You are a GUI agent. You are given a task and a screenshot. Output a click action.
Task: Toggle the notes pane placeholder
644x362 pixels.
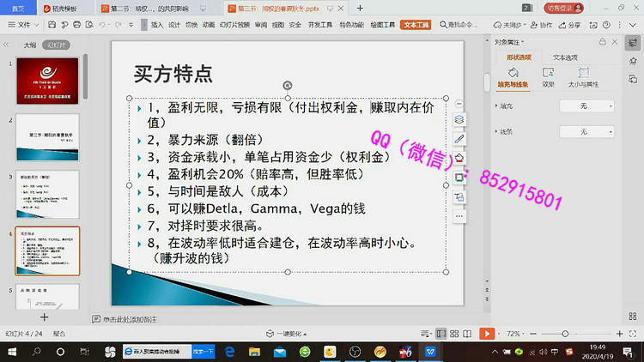[129, 319]
